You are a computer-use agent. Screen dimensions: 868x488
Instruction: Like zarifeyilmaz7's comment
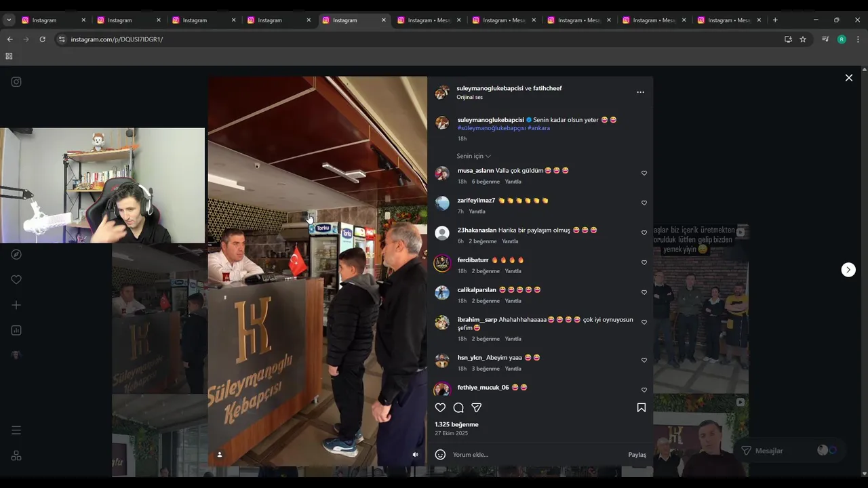pos(644,203)
